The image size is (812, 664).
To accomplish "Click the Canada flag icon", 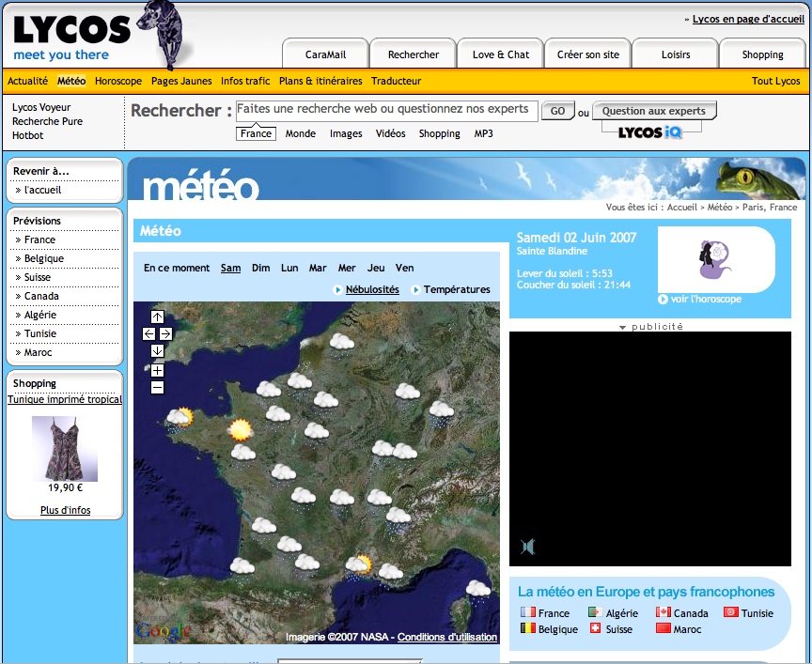I will click(663, 612).
